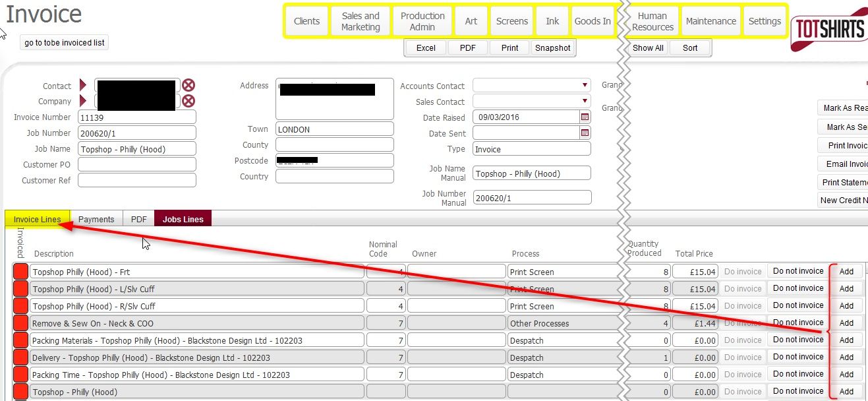Click the TOTSHIRTS logo
Image resolution: width=868 pixels, height=401 pixels.
point(829,29)
